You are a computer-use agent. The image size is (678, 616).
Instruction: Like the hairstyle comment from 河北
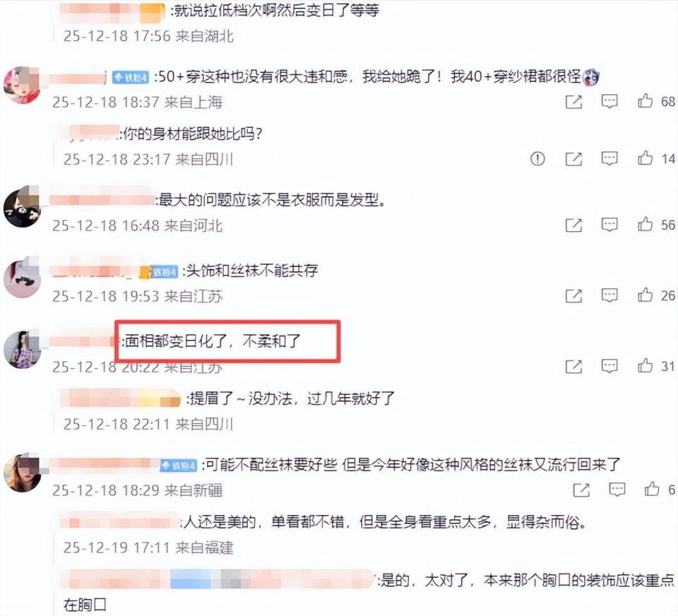coord(645,224)
